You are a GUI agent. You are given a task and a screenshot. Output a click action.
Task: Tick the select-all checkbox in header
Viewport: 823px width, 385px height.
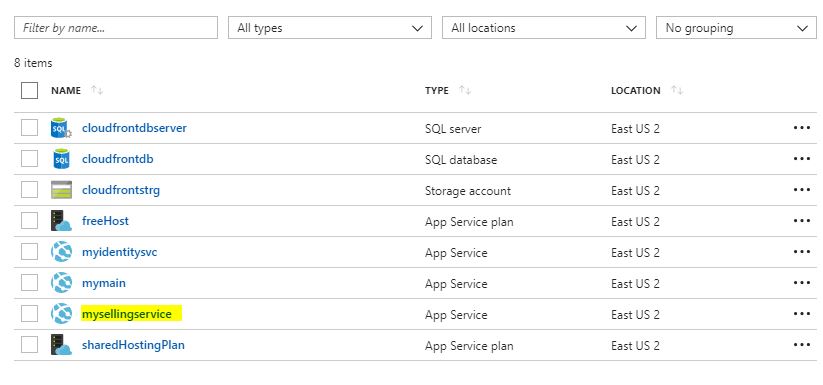29,91
